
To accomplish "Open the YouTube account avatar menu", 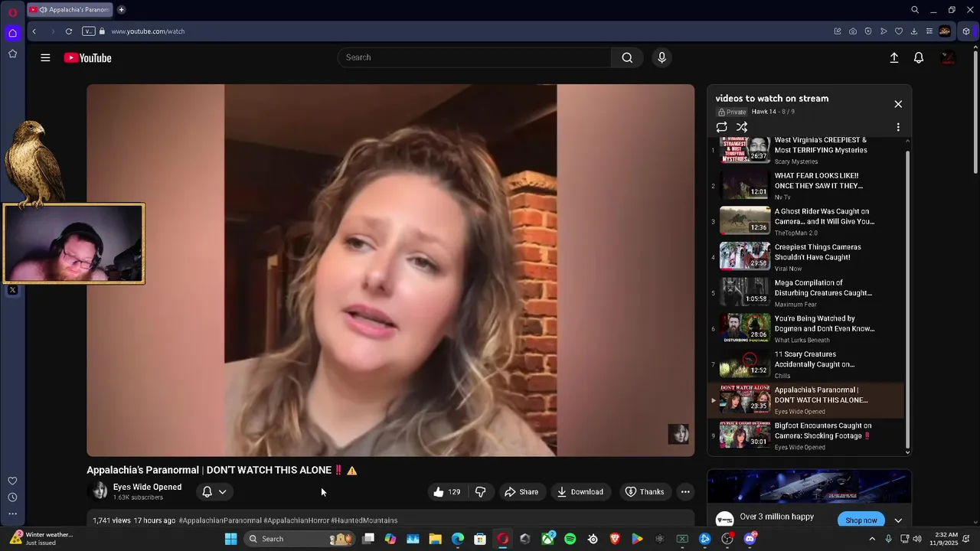I will coord(948,57).
